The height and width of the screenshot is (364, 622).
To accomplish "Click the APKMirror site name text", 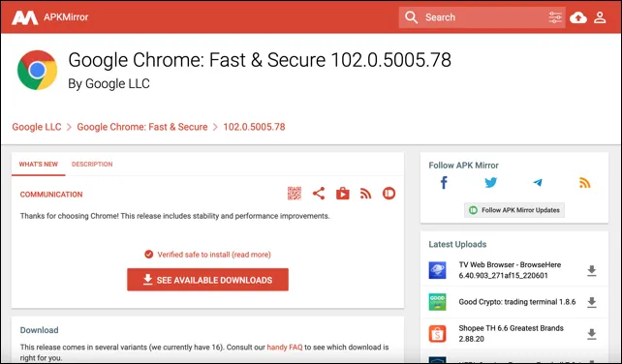I will coord(66,17).
